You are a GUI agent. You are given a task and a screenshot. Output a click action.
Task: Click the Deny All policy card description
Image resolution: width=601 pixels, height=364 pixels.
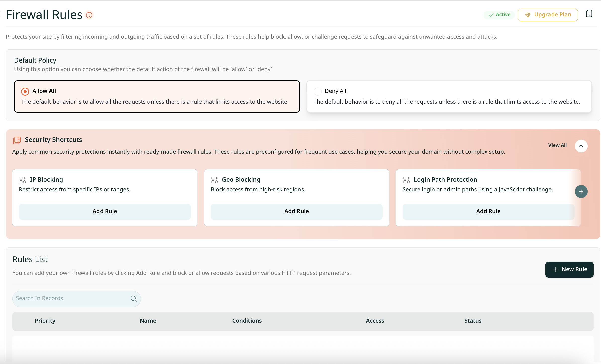[x=447, y=102]
